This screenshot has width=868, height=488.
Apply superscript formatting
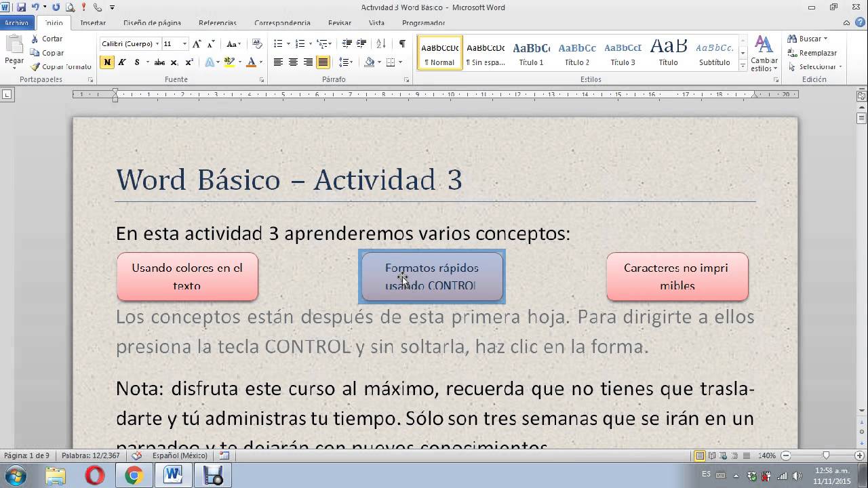[189, 62]
